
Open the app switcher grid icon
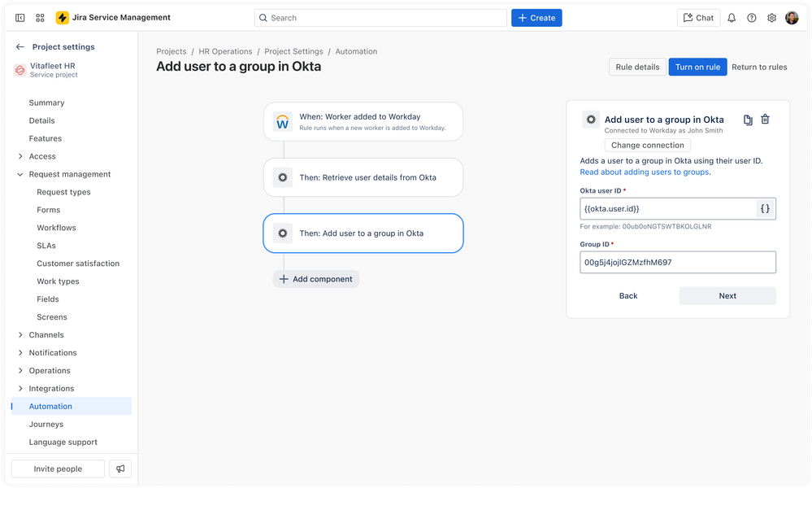pyautogui.click(x=40, y=18)
